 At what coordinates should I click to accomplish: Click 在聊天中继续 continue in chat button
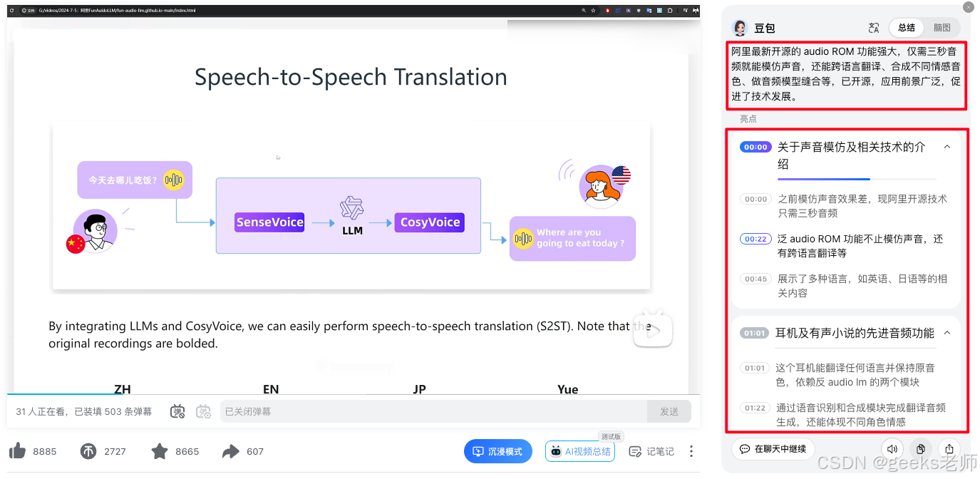pyautogui.click(x=773, y=449)
